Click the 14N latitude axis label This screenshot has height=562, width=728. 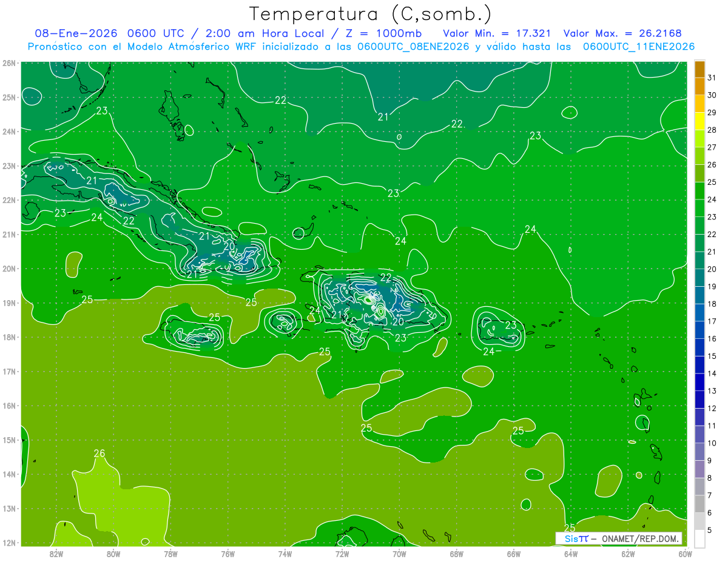(9, 474)
